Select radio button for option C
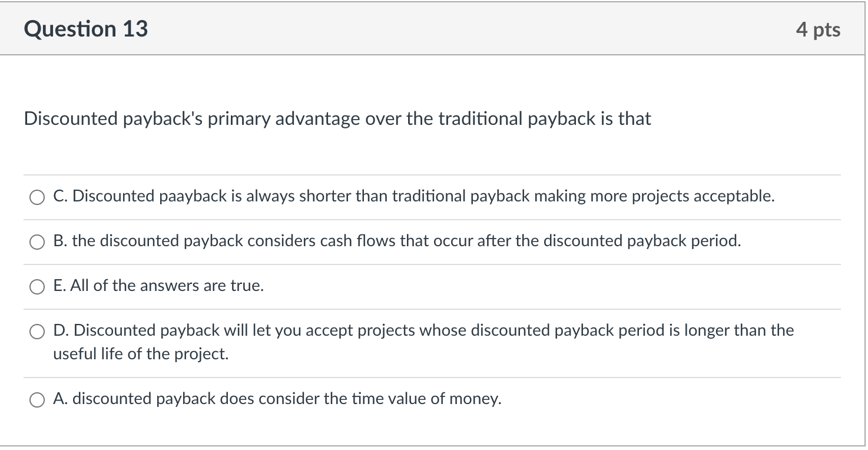The width and height of the screenshot is (868, 450). (x=37, y=197)
